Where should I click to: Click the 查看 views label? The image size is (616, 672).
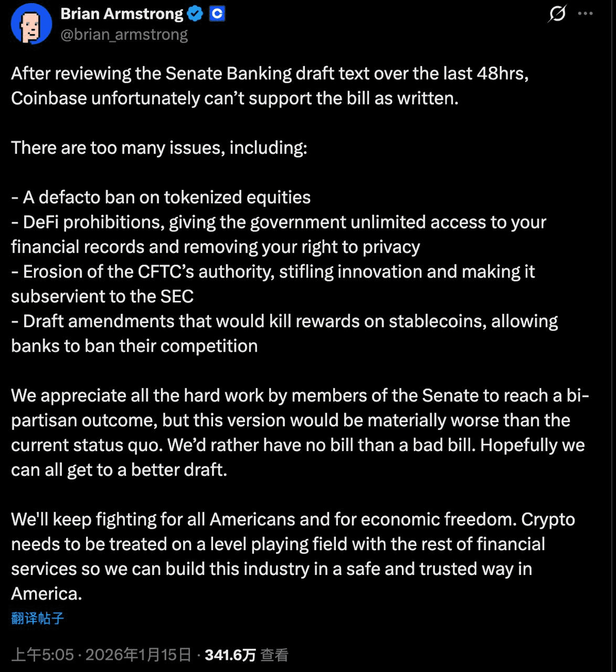tap(274, 655)
